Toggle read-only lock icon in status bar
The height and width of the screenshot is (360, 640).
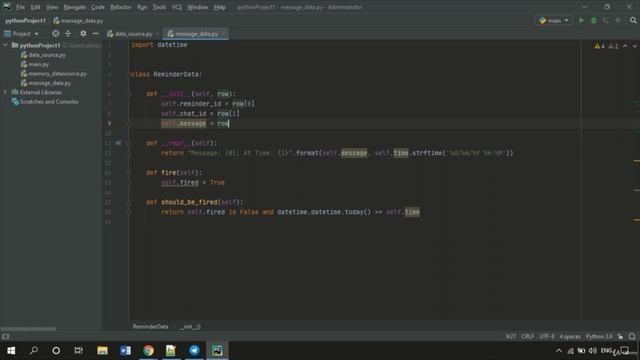click(x=620, y=336)
